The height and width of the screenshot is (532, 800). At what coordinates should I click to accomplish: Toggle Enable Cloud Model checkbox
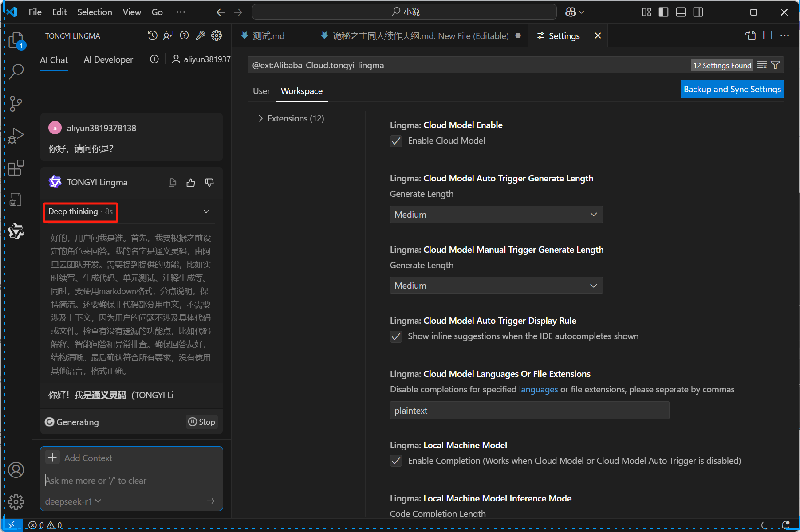pos(396,141)
